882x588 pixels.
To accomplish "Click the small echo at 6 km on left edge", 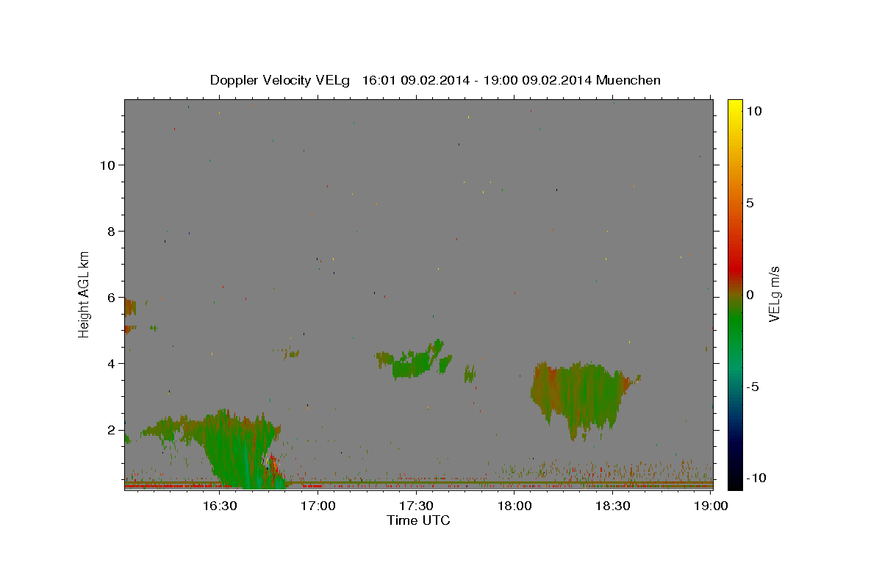I will point(129,307).
